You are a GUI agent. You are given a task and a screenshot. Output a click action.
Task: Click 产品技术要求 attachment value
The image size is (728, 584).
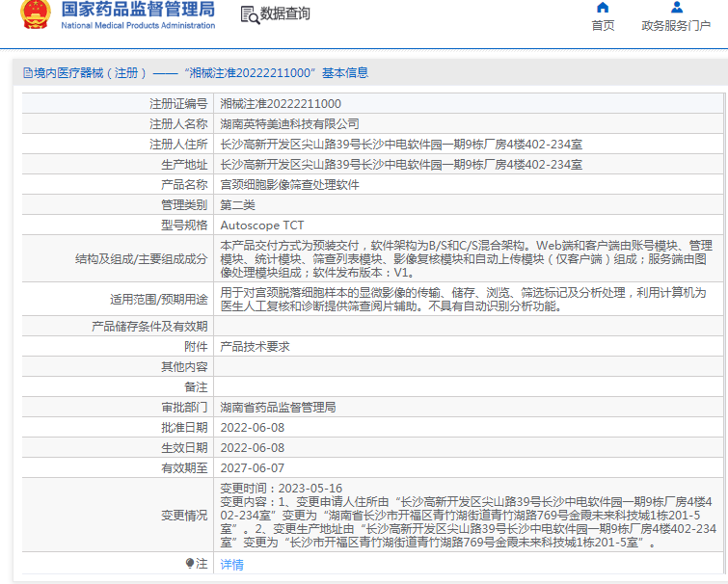[x=255, y=347]
